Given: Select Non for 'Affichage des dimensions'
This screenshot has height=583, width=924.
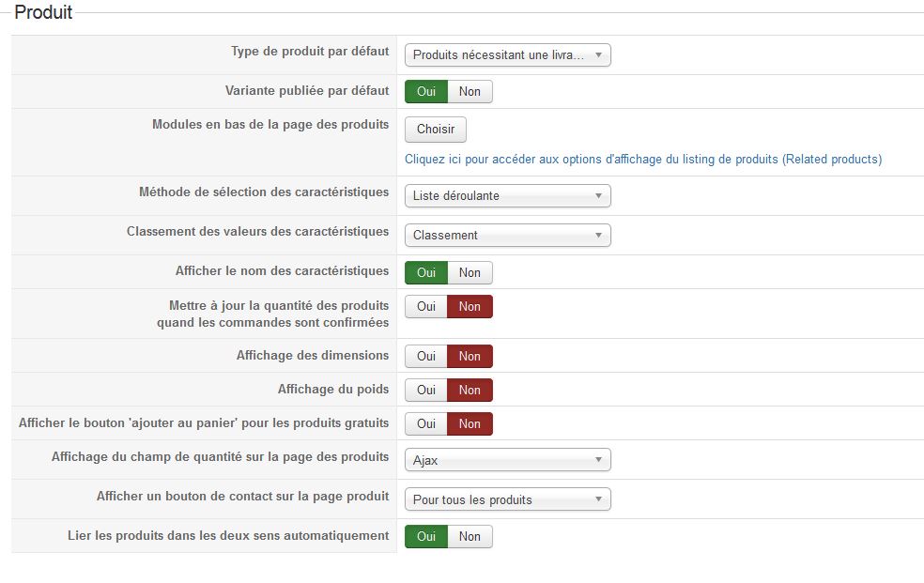Looking at the screenshot, I should [x=470, y=356].
